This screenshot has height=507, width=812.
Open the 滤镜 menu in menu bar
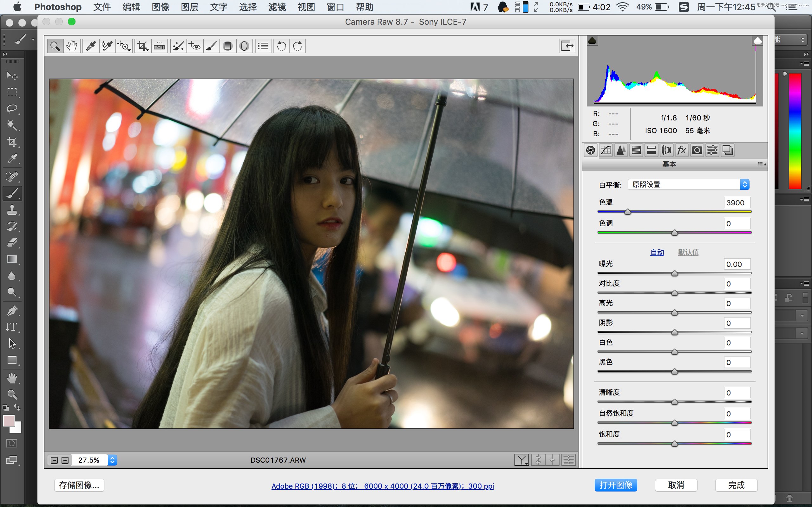[x=277, y=7]
